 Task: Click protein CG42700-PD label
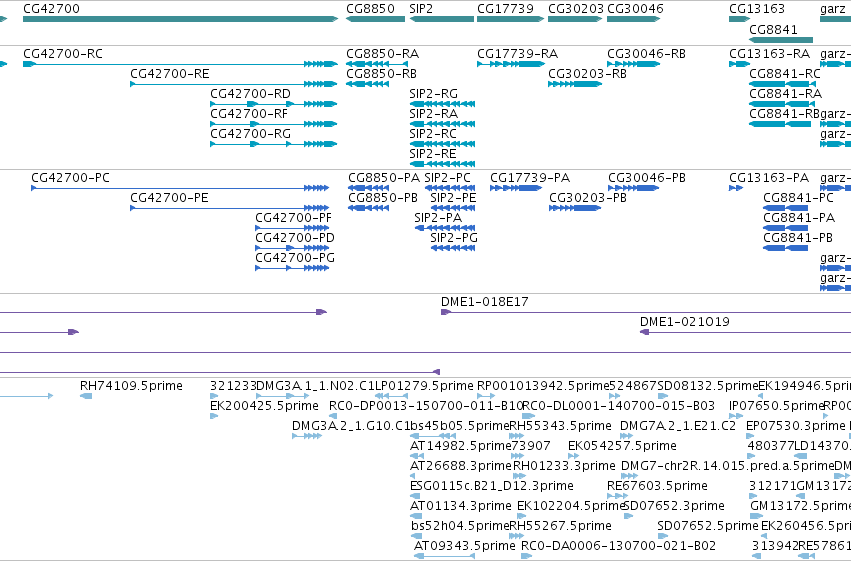pos(295,238)
